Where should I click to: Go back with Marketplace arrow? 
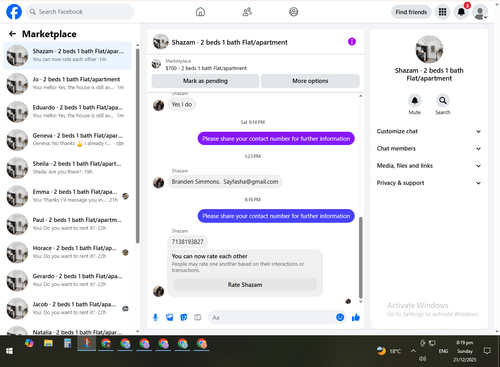coord(12,34)
